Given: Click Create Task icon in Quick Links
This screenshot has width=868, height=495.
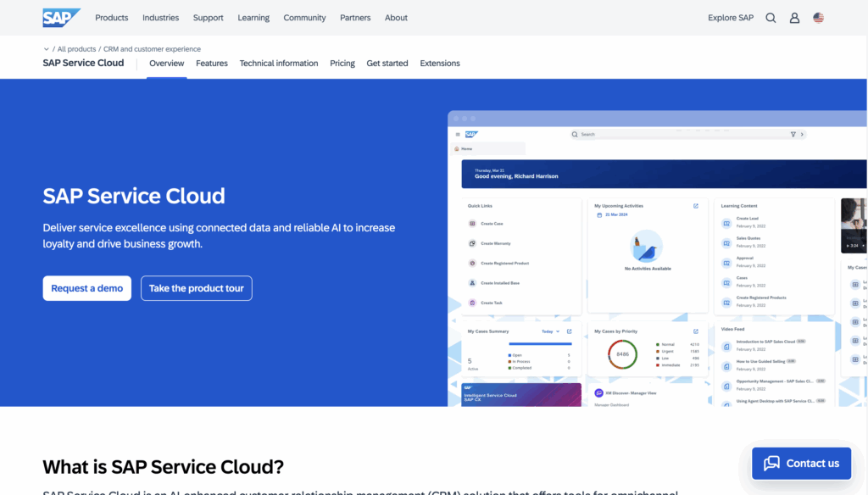Looking at the screenshot, I should (x=472, y=303).
